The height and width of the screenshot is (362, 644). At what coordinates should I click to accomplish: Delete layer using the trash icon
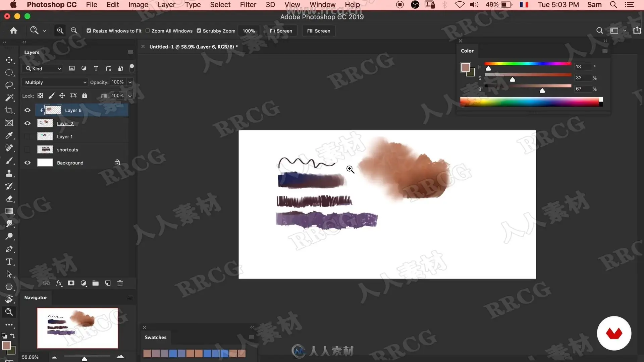(x=120, y=283)
